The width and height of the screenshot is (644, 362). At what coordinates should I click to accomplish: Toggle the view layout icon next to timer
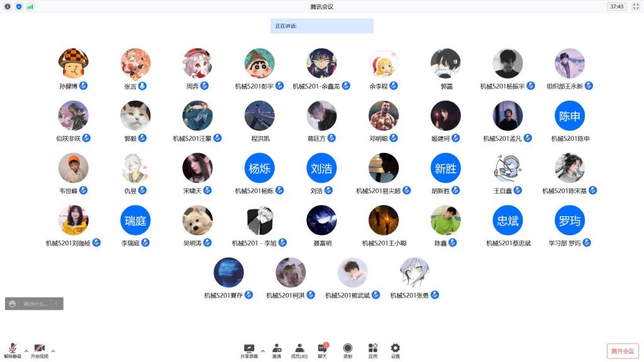pos(635,6)
